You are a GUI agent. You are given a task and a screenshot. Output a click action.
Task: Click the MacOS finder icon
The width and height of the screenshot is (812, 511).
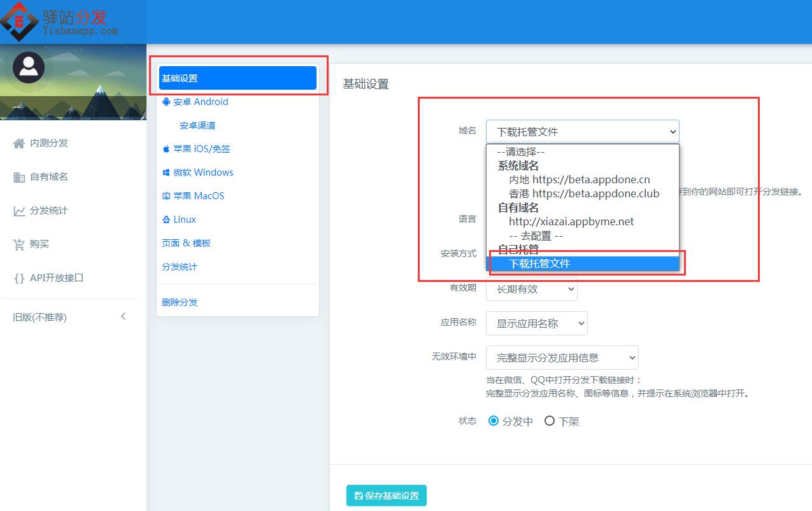[x=166, y=196]
